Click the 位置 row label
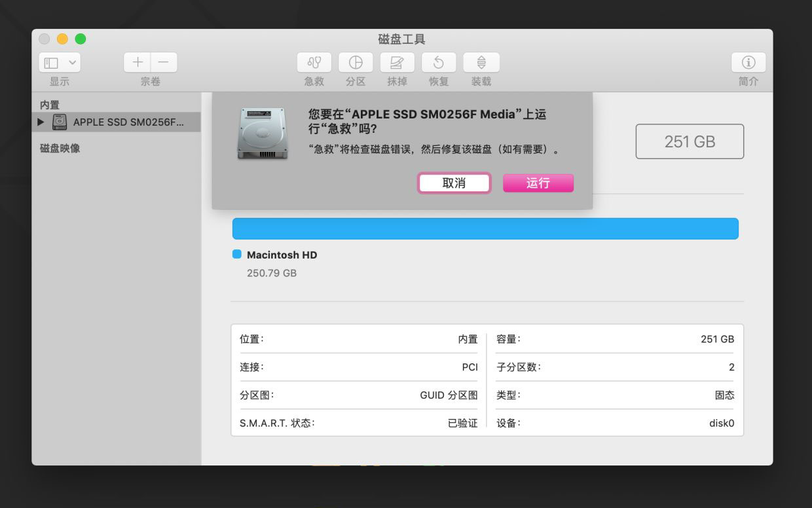The image size is (812, 508). pos(251,339)
